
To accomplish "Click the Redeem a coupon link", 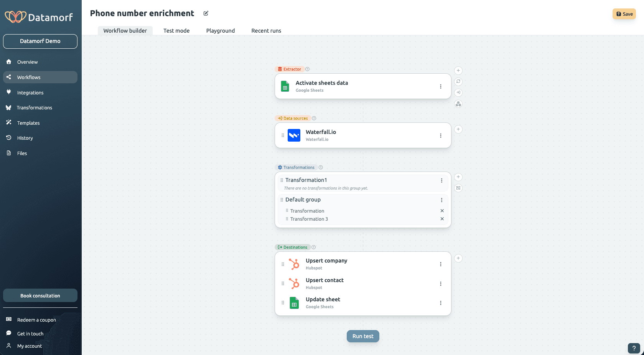I will 36,320.
